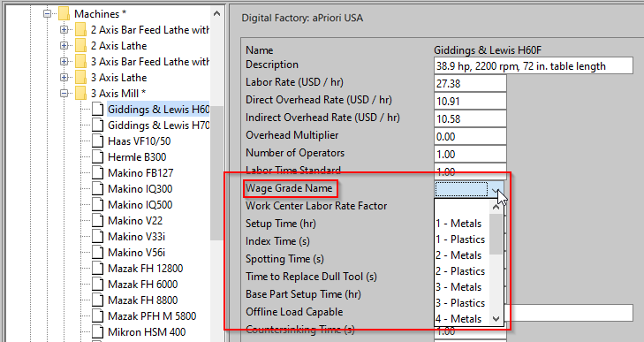
Task: Click document icon beside Hermle B300
Action: 97,157
